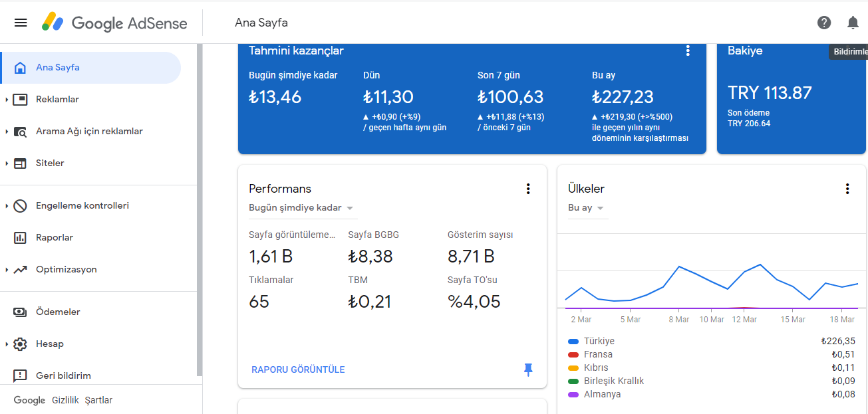
Task: Click the sidebar vertical scrollbar
Action: point(200,210)
